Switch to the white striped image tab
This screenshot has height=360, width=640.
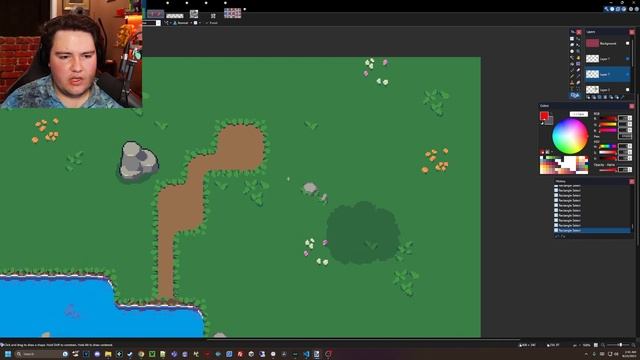(175, 16)
